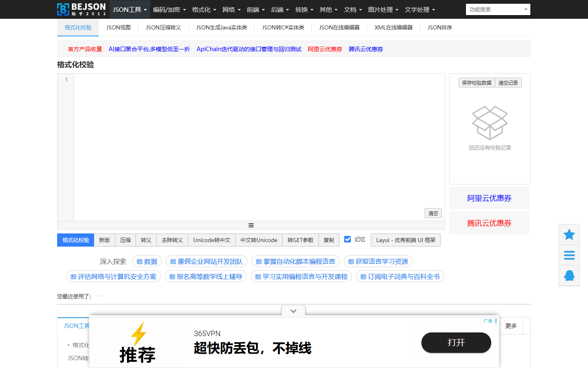Screen dimensions: 588x368
Task: Click the 掌握自动化脚本编程语言 suggestion
Action: click(x=296, y=262)
